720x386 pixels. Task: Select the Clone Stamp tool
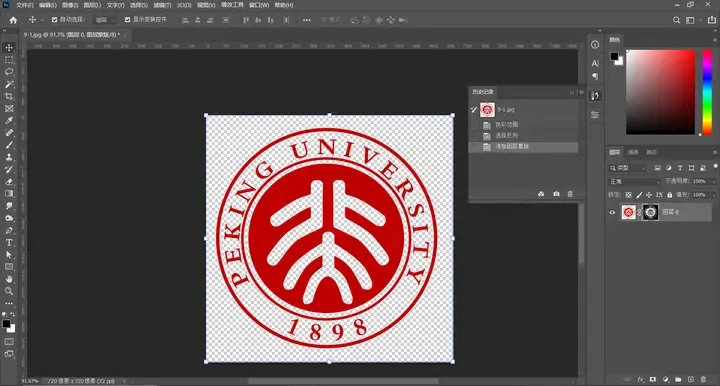[x=9, y=157]
